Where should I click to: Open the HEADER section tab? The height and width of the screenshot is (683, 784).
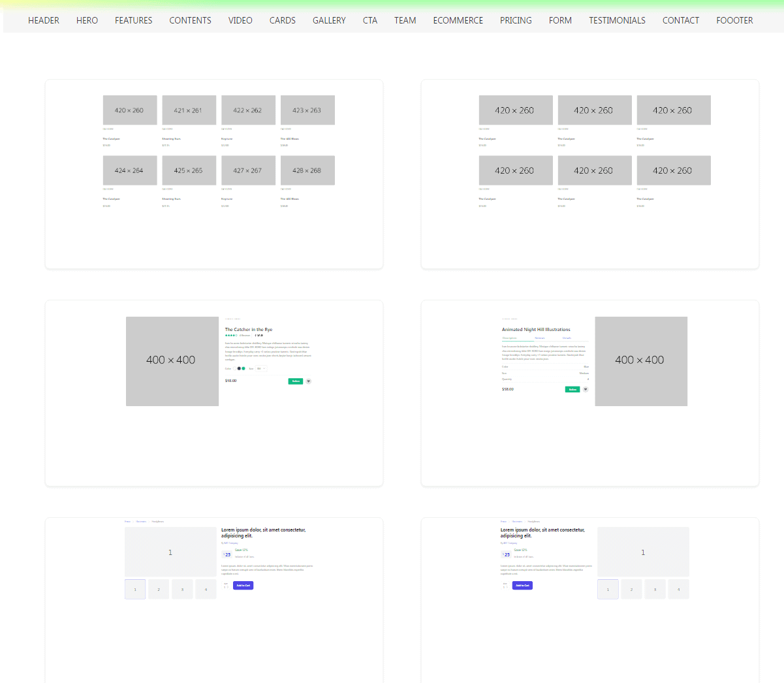(44, 20)
